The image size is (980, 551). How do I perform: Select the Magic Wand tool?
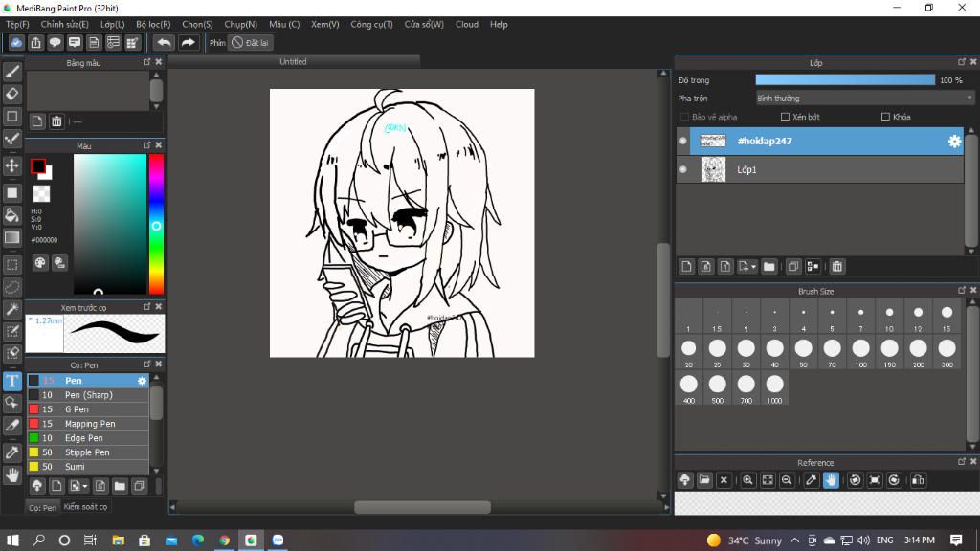point(11,309)
